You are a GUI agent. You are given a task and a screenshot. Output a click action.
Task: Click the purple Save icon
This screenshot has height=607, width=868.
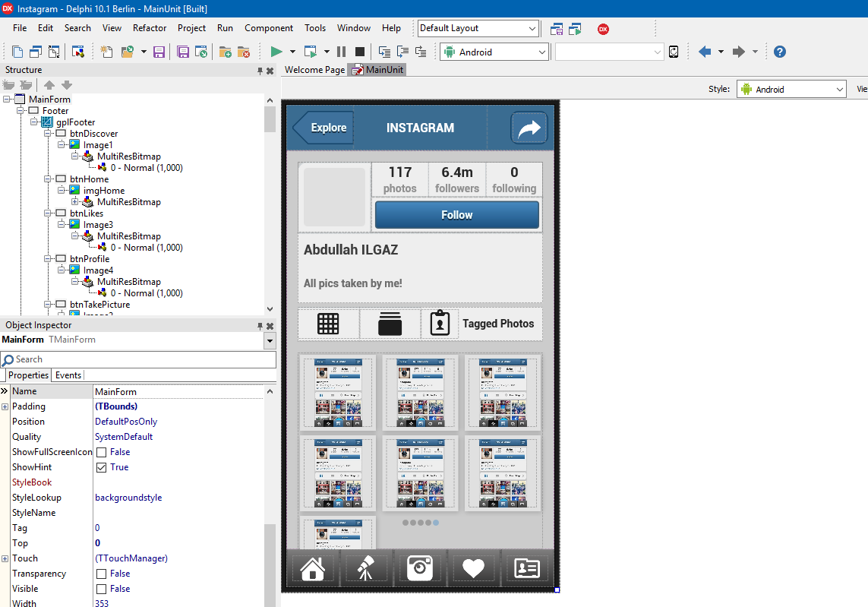159,52
